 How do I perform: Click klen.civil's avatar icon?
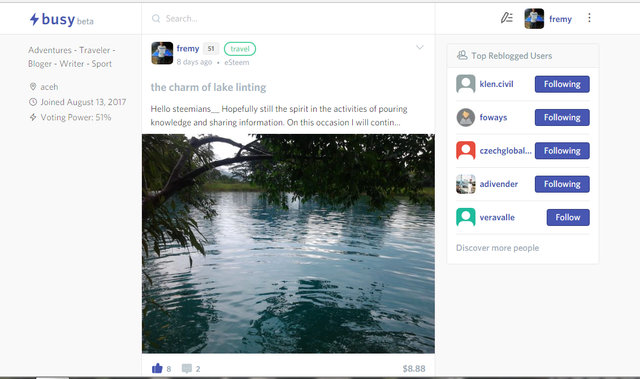pyautogui.click(x=466, y=84)
